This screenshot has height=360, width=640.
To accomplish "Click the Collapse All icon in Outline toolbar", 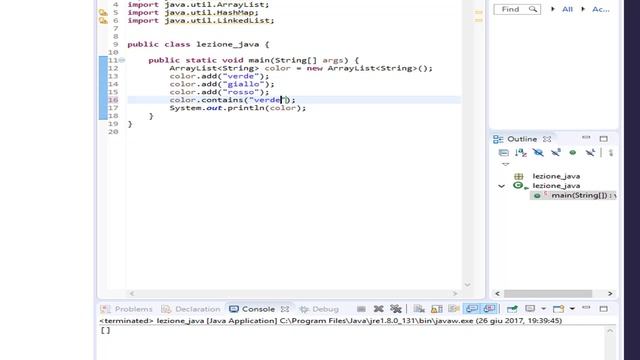I will tap(504, 153).
